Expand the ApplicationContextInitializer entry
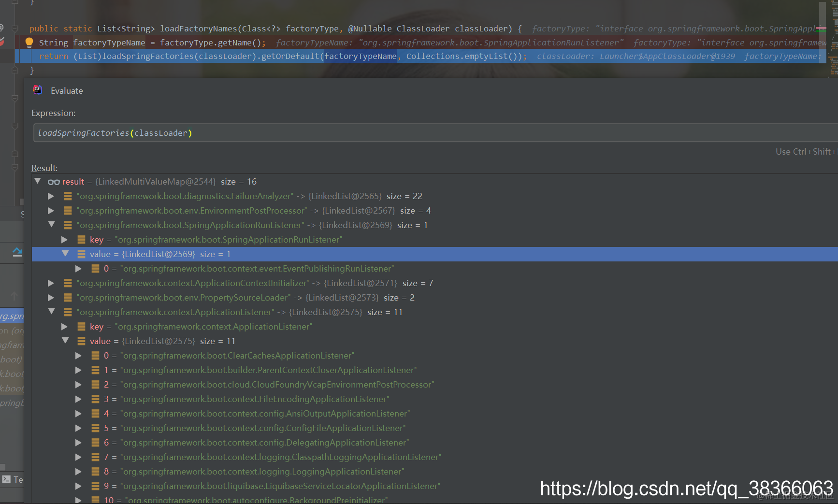 (x=51, y=283)
